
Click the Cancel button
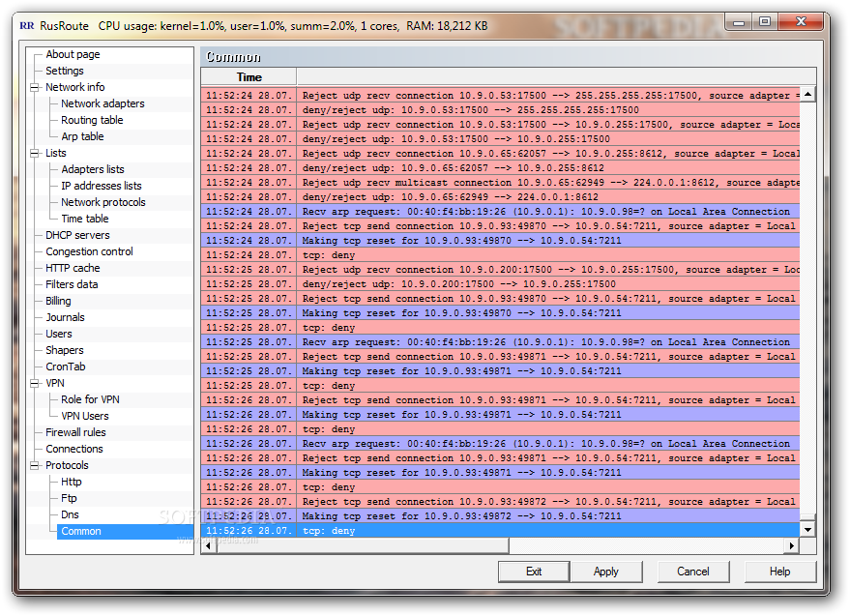coord(693,572)
